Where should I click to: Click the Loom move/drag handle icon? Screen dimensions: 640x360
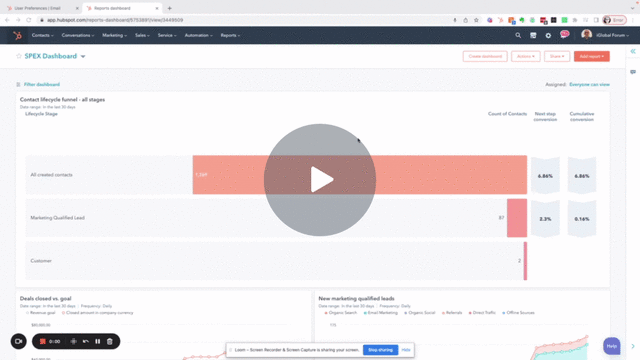point(73,341)
